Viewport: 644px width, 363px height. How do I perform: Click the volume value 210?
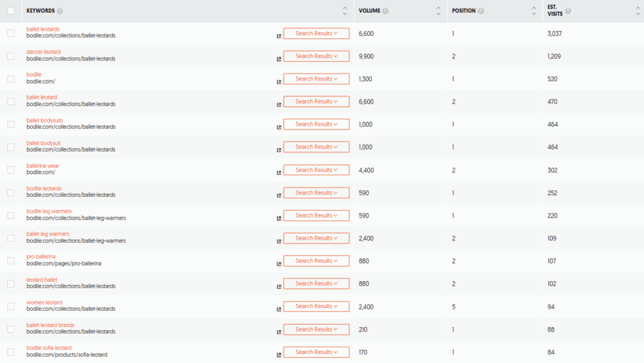click(x=363, y=329)
